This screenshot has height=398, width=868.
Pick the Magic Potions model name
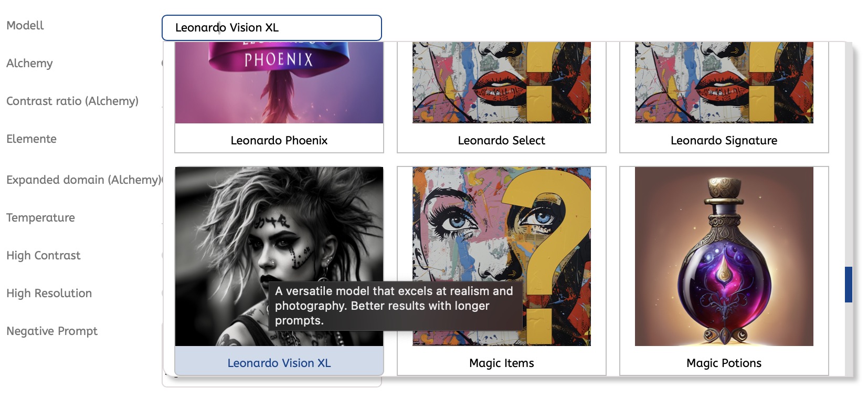724,363
